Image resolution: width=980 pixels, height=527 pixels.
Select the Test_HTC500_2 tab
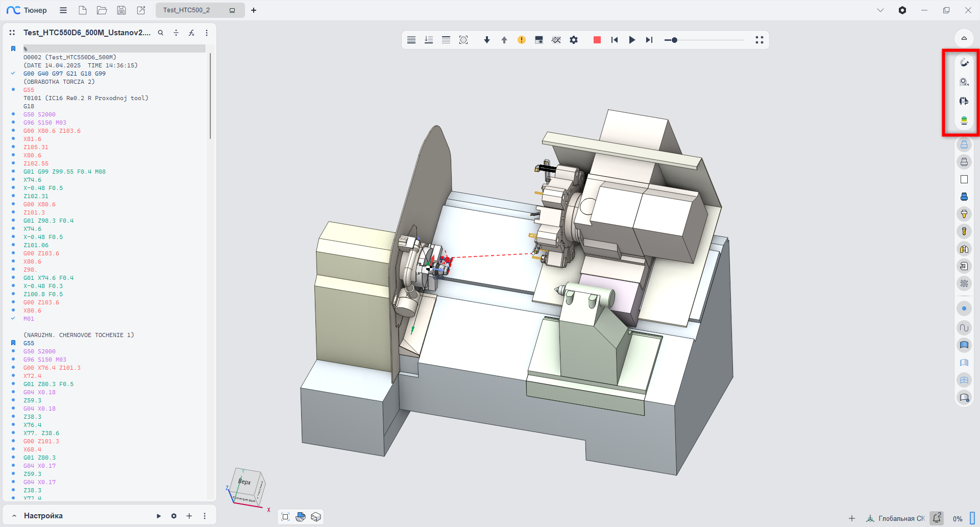point(187,10)
